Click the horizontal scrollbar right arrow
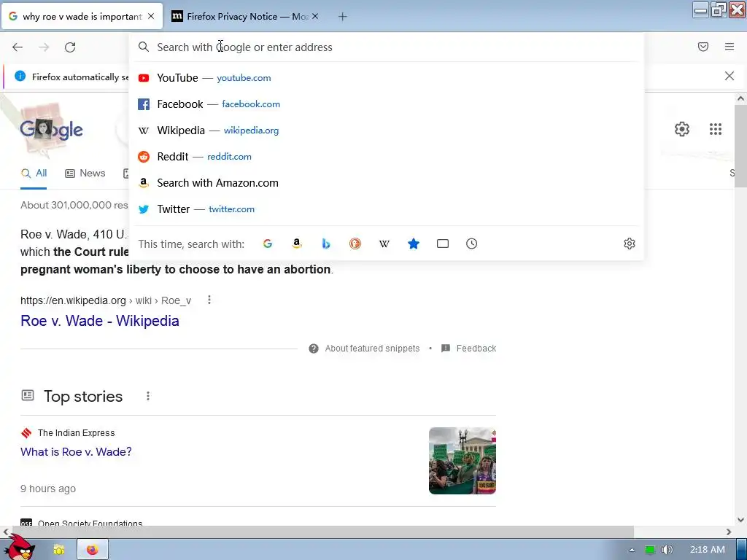 point(729,532)
